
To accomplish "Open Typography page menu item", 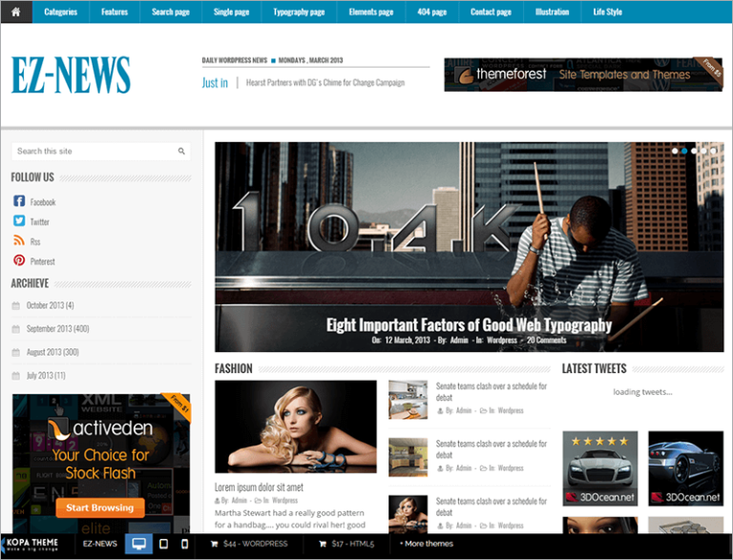I will [299, 11].
